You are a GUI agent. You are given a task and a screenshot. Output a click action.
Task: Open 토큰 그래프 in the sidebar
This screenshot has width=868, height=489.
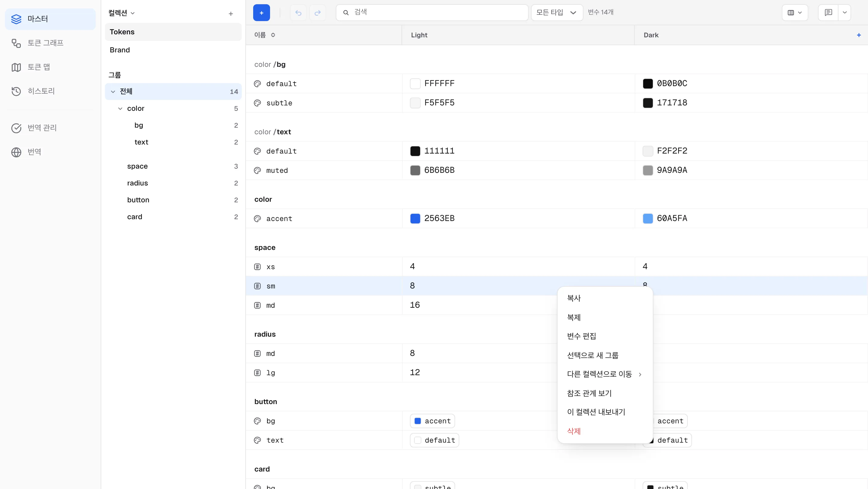tap(50, 43)
